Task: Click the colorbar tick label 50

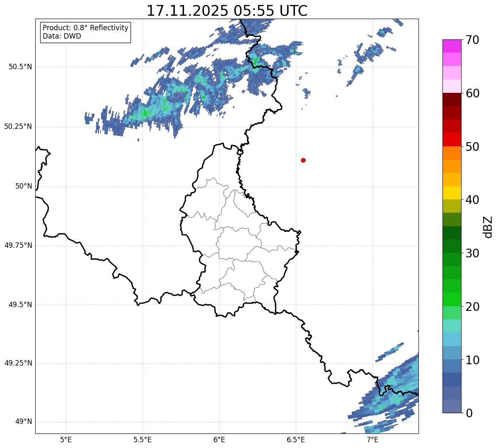Action: click(472, 147)
